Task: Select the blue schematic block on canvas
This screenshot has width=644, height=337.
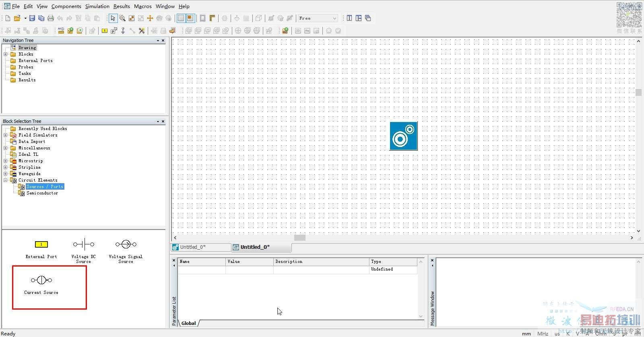Action: (404, 136)
